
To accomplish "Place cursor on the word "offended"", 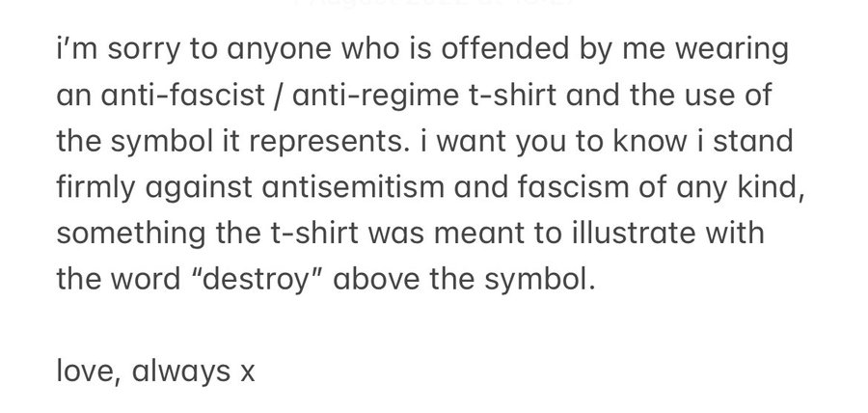I will point(504,48).
